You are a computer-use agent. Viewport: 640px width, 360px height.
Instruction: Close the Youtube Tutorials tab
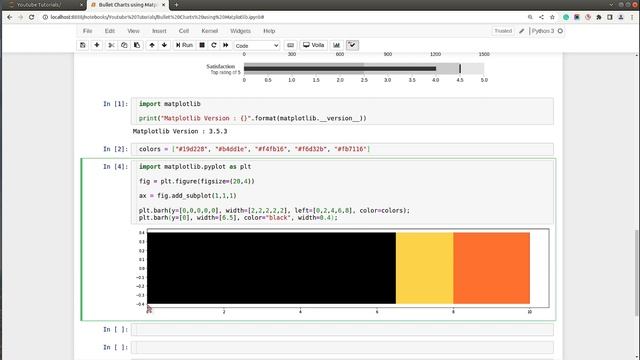(81, 5)
